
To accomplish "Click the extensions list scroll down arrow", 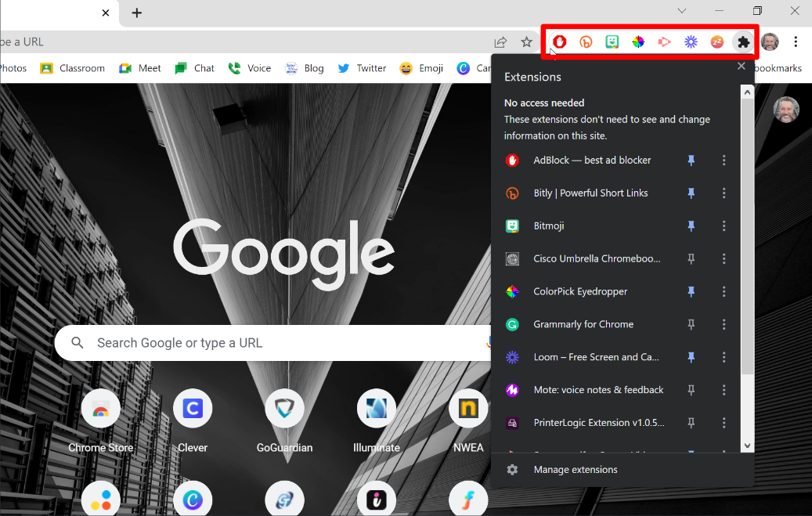I will [x=747, y=446].
